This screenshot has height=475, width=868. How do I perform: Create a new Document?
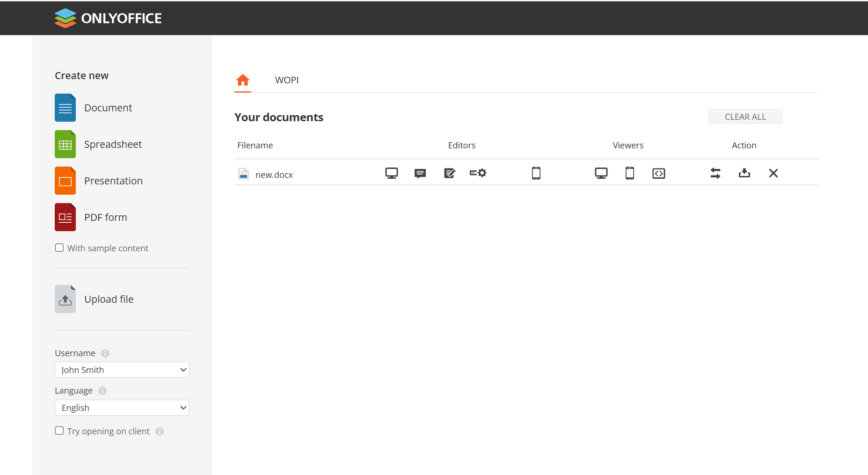click(x=65, y=108)
